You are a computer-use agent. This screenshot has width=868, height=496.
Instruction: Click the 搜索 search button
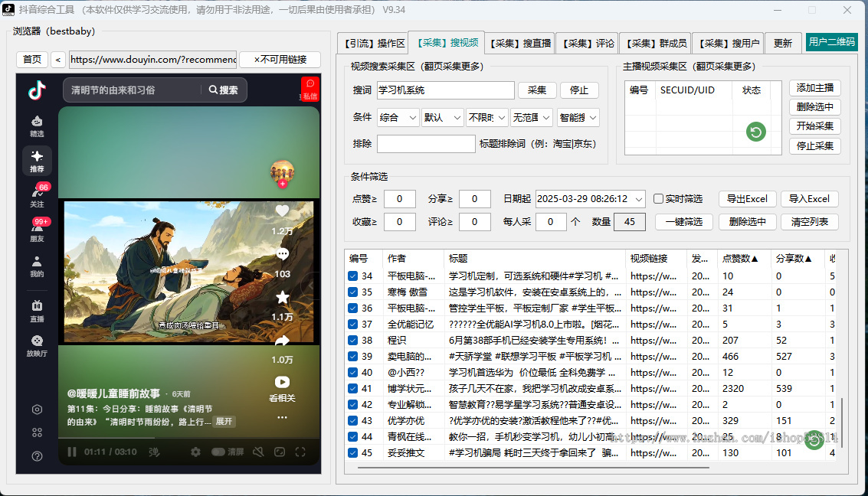(x=224, y=90)
